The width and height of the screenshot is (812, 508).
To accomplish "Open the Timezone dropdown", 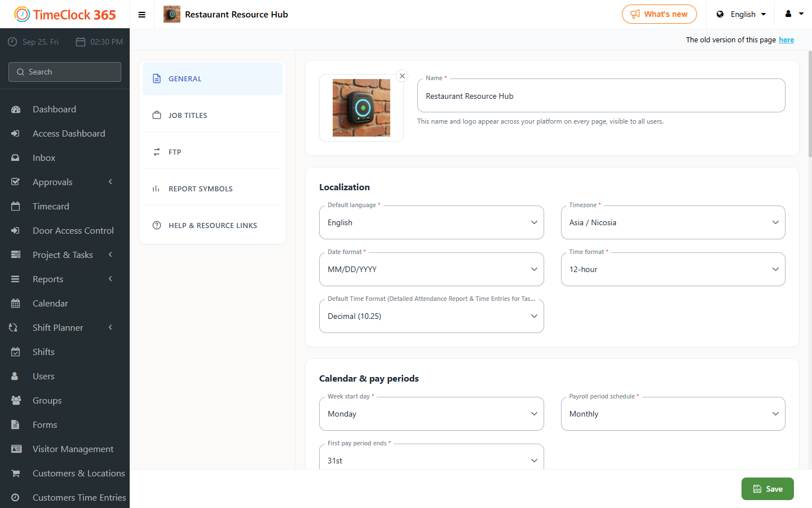I will click(673, 222).
